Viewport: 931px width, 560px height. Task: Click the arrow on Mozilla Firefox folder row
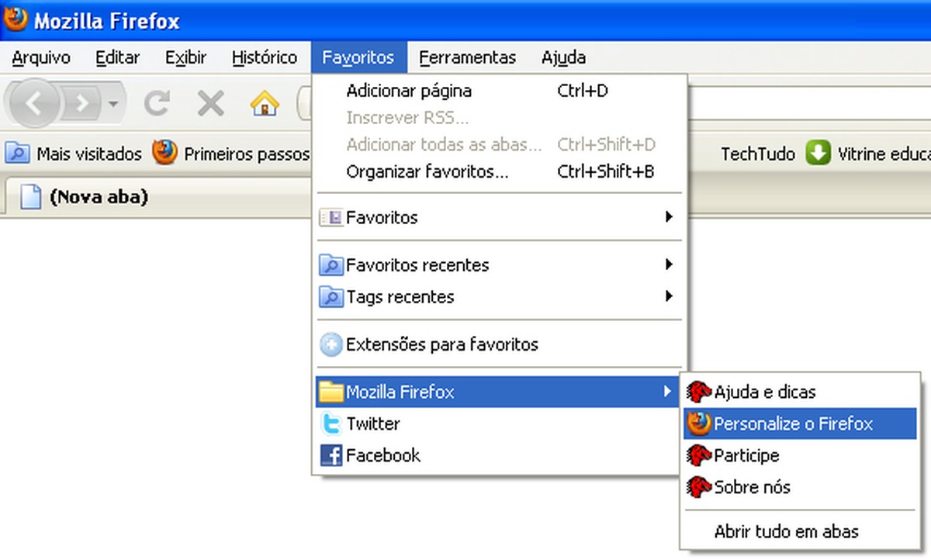(669, 392)
